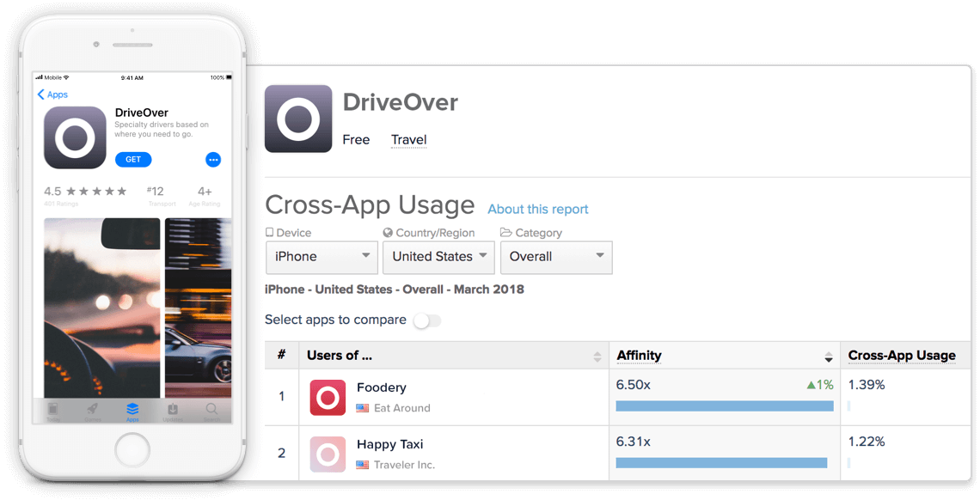980x500 pixels.
Task: Tap the DriveOver icon on the phone
Action: coord(75,137)
